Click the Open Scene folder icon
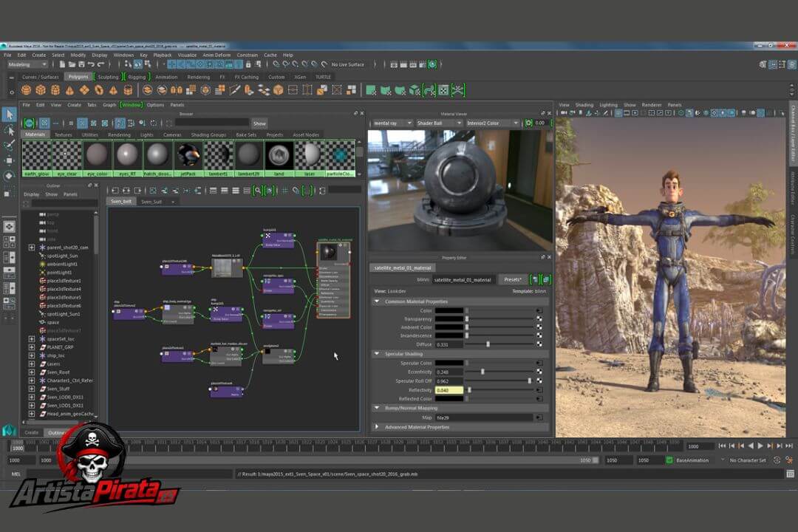The height and width of the screenshot is (532, 798). coord(72,65)
